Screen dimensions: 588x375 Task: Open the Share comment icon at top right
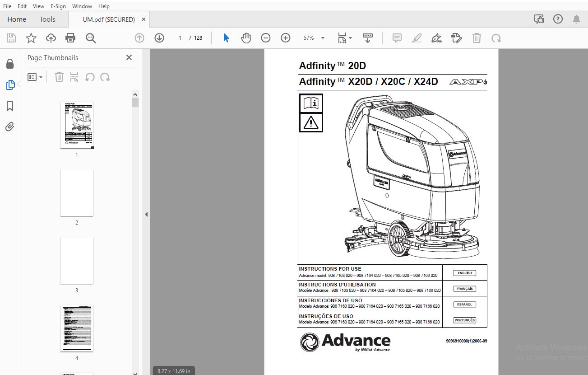coord(539,19)
